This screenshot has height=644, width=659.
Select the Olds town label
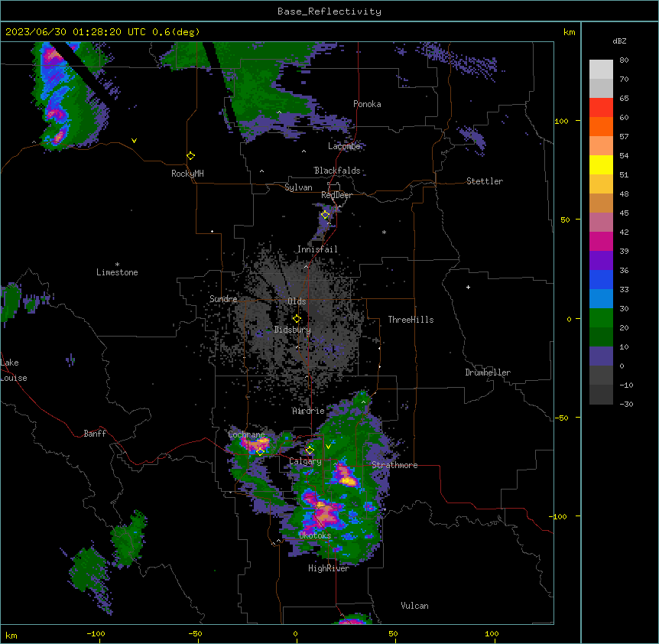point(297,301)
